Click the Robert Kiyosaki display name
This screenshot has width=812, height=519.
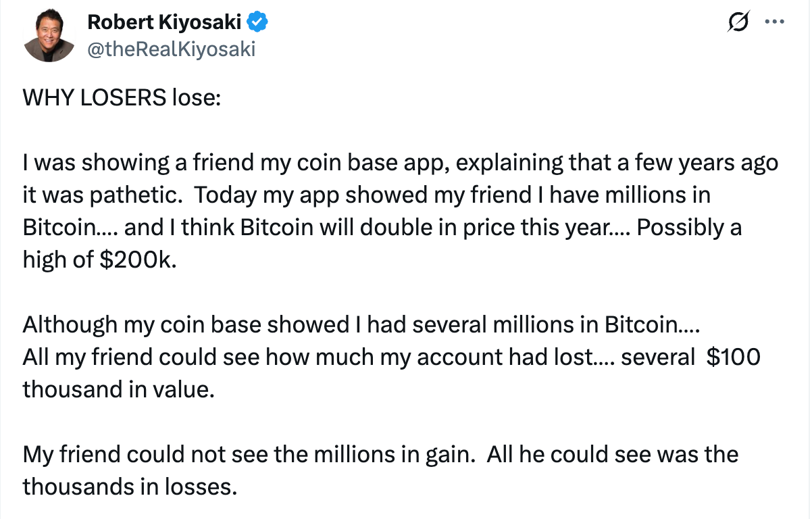164,22
